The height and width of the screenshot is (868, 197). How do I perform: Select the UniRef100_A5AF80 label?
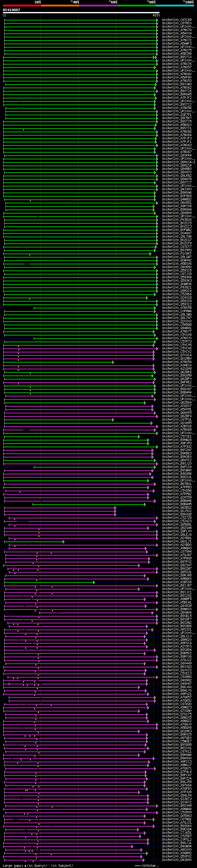point(177,78)
